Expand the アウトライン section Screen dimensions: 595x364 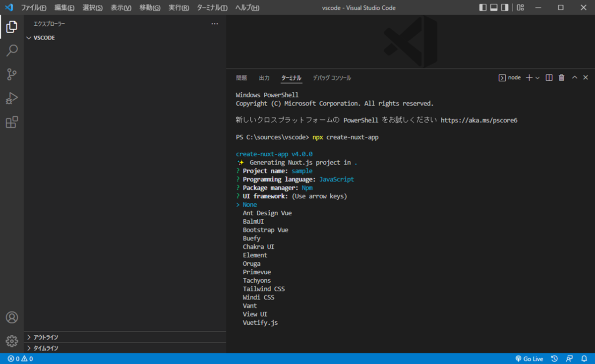click(125, 337)
